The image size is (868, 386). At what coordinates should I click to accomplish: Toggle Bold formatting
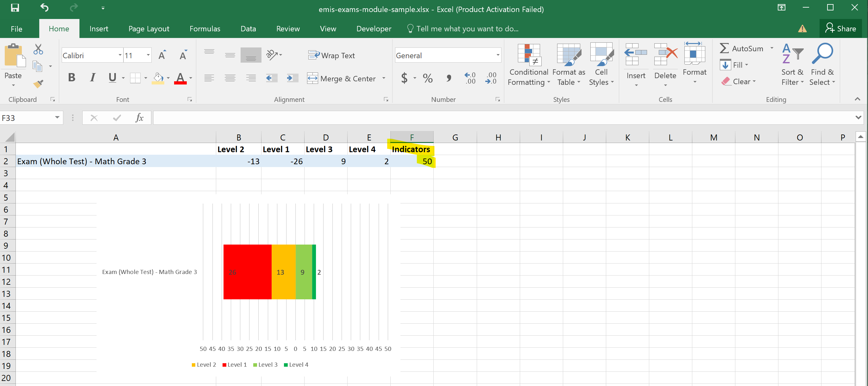coord(72,78)
